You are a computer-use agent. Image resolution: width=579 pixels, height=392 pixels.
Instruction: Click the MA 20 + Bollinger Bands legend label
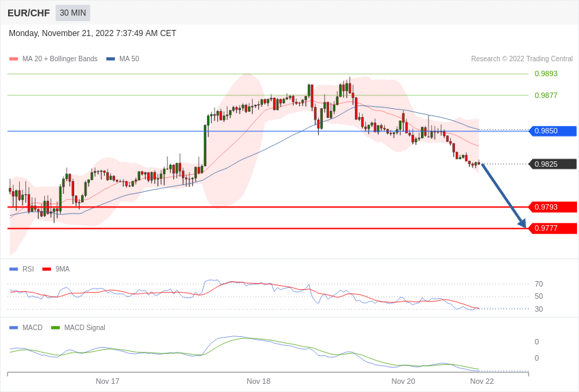click(60, 59)
